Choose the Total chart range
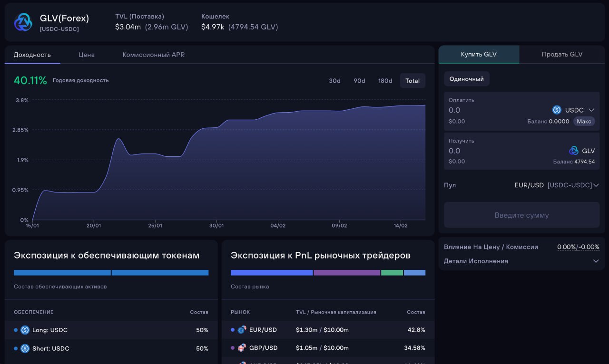Viewport: 609px width, 364px height. 413,81
